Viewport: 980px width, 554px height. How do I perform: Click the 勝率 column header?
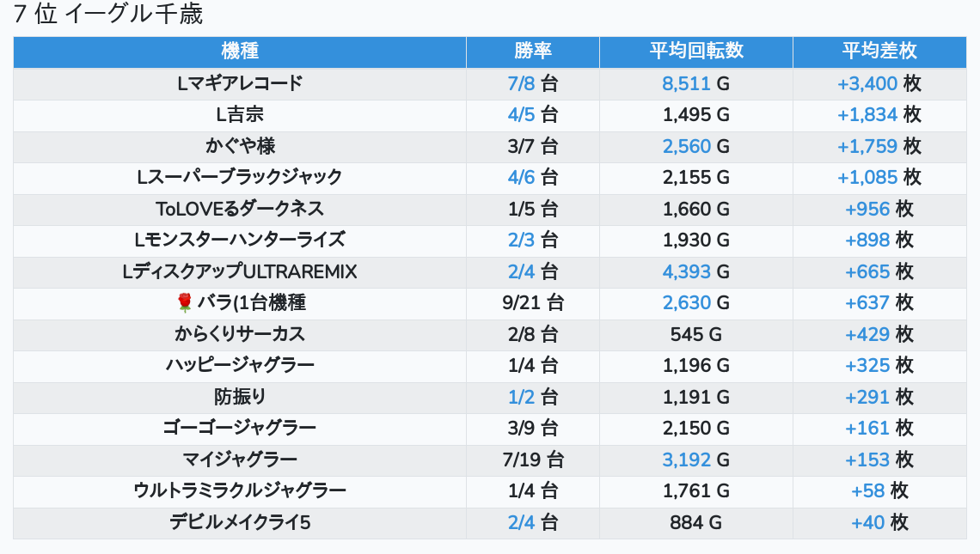[x=533, y=52]
